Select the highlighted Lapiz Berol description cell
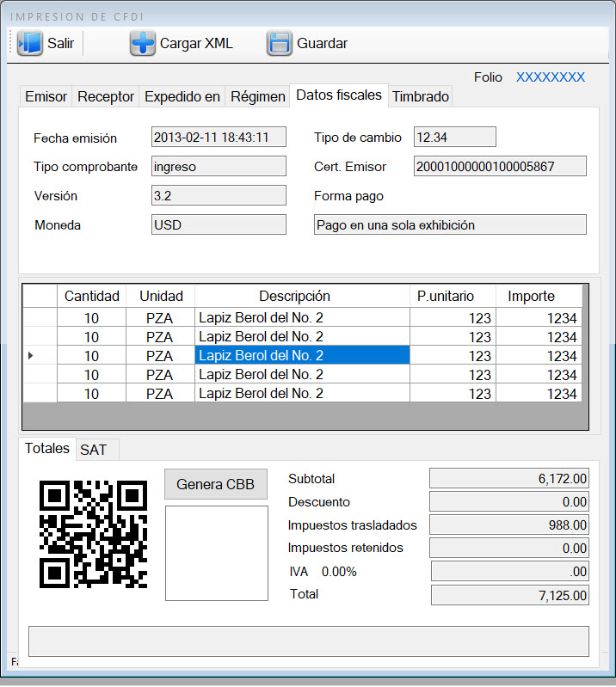 point(303,355)
